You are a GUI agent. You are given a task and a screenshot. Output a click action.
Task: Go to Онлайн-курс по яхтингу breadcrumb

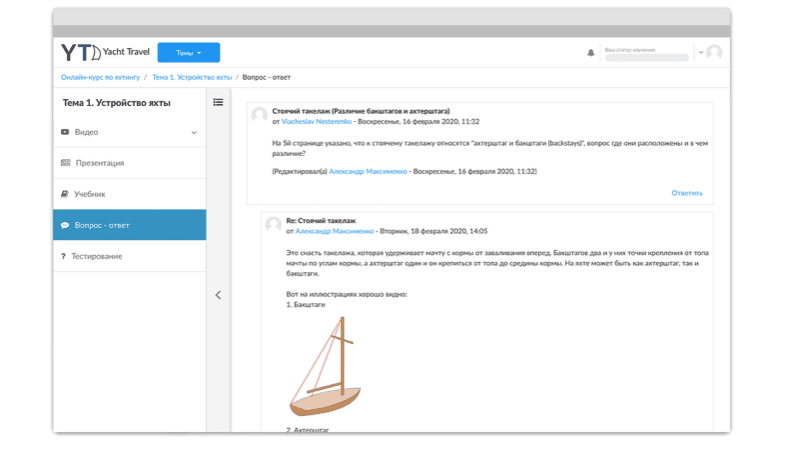100,77
